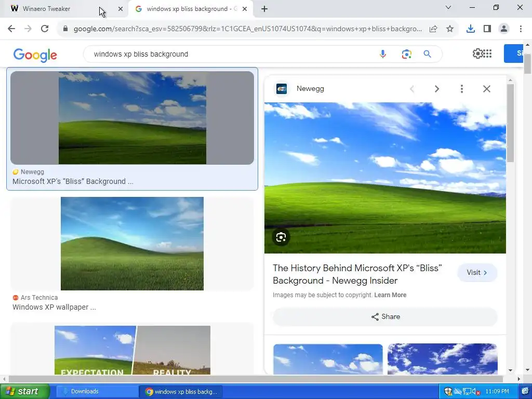Click the browser forward arrow
532x399 pixels.
point(28,29)
